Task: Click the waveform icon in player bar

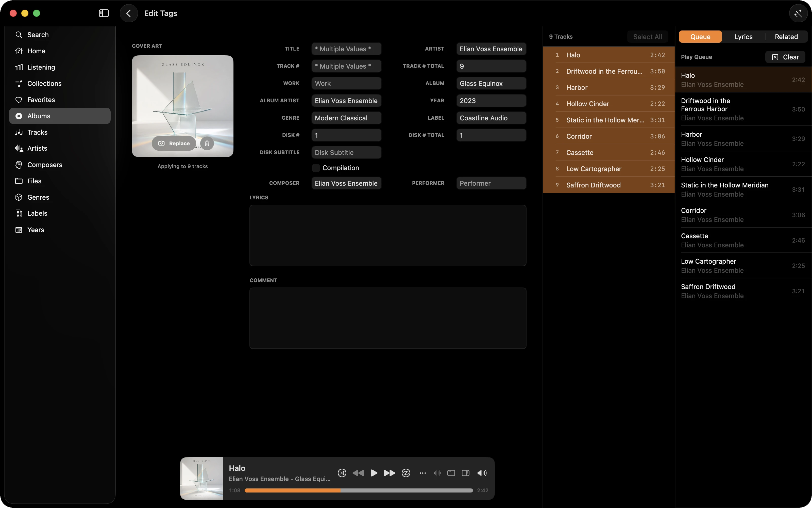Action: [437, 473]
